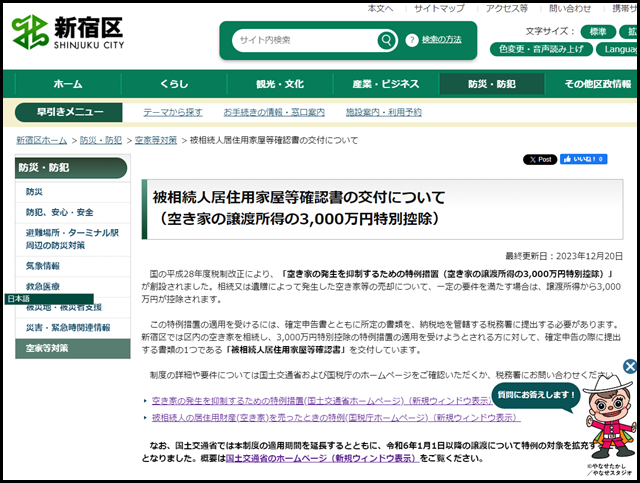This screenshot has width=640, height=483.
Task: Open 色変更・音声読み上げ option
Action: pyautogui.click(x=541, y=49)
